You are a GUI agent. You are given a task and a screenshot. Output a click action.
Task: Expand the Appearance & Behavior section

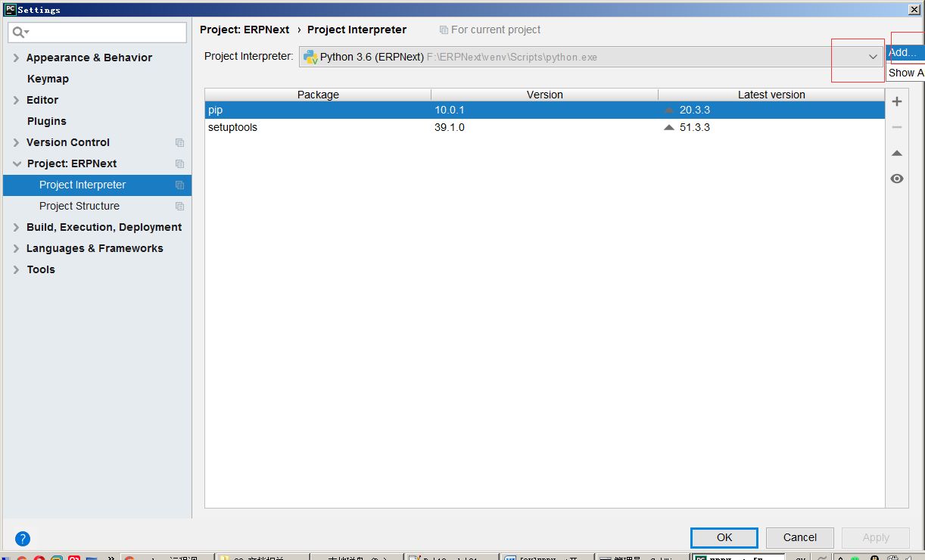(16, 58)
